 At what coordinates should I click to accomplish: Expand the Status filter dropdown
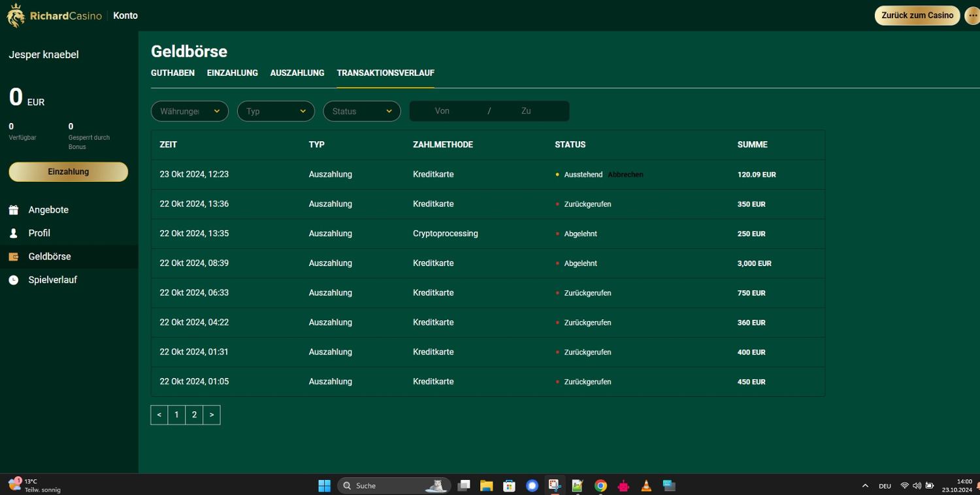click(x=362, y=111)
